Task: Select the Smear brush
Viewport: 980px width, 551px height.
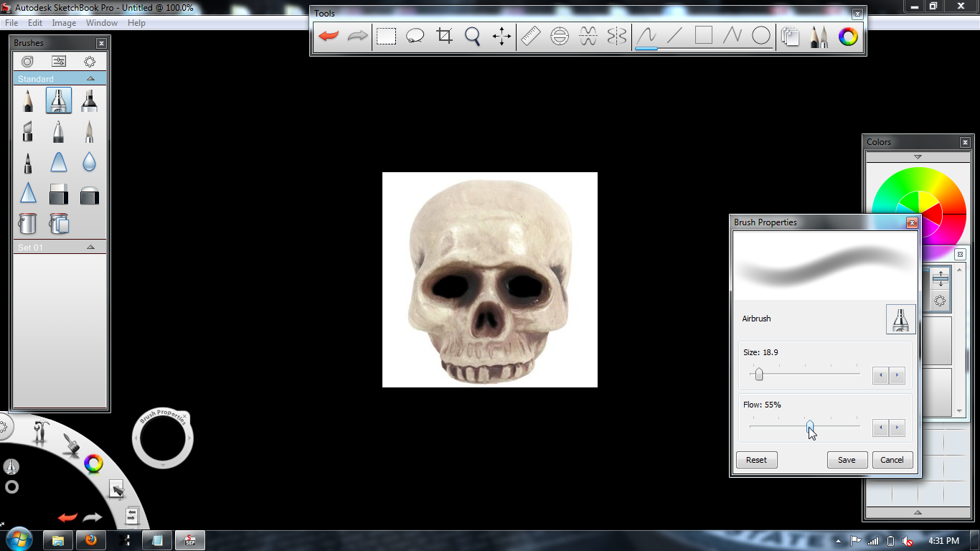Action: pos(59,163)
